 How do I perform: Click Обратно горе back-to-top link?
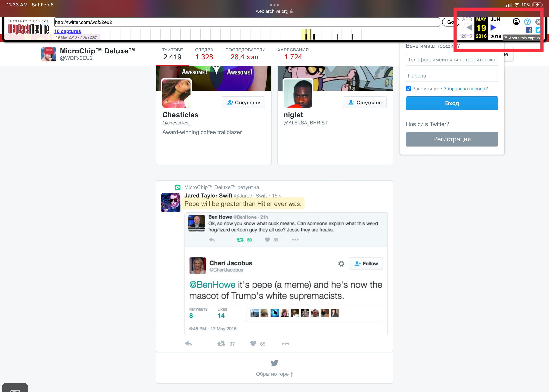point(274,374)
